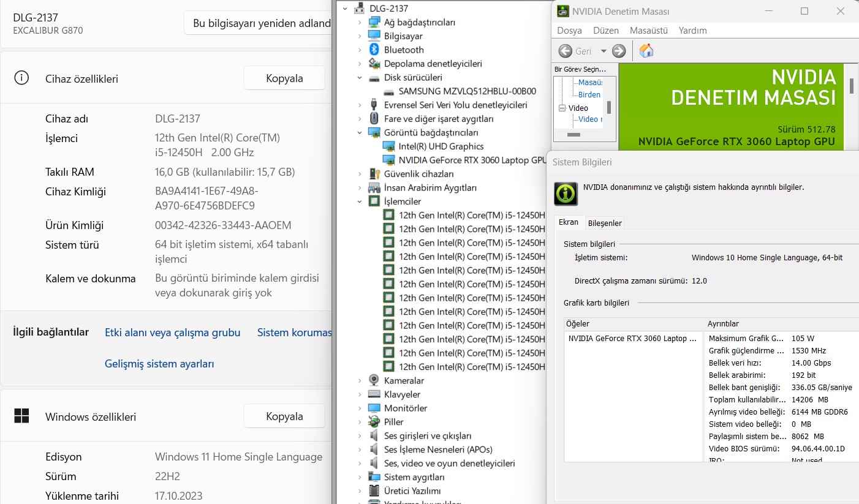Expand the Kameralar node
The height and width of the screenshot is (504, 859).
(x=360, y=380)
